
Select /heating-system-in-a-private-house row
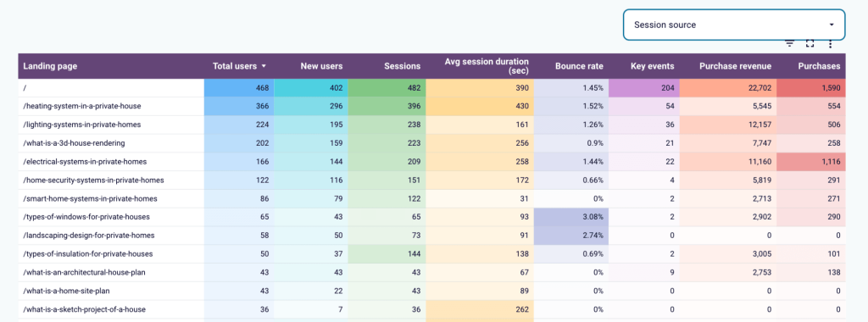431,106
